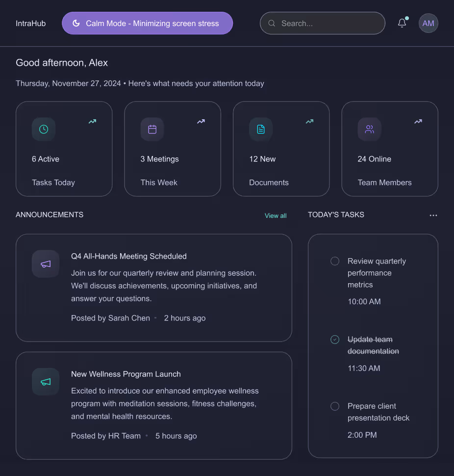This screenshot has width=454, height=476.
Task: Select the calendar icon on the Meetings card
Action: pyautogui.click(x=152, y=129)
